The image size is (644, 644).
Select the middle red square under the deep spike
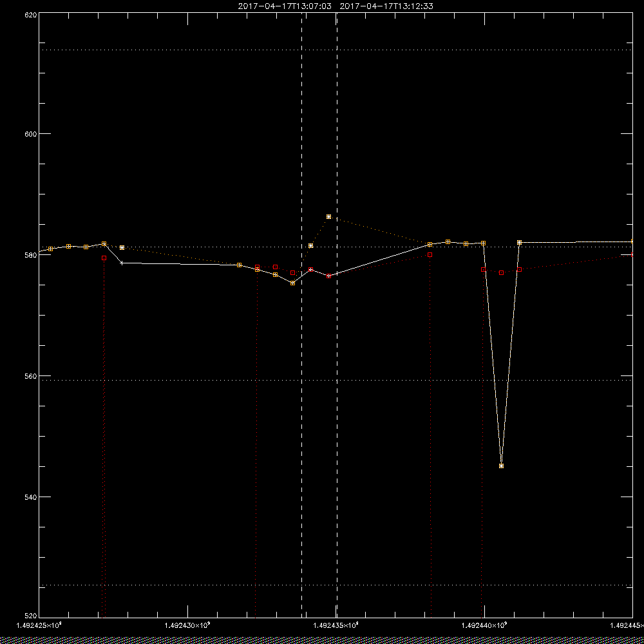click(501, 272)
